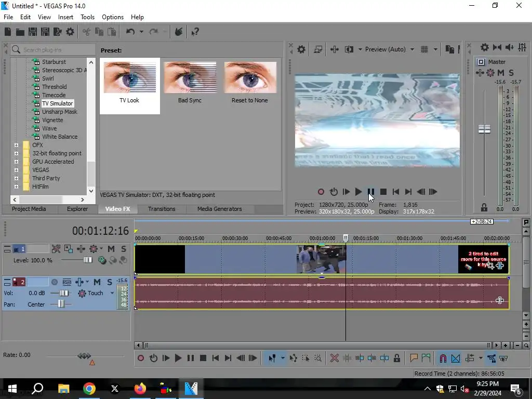Switch to the Transitions tab

pos(162,209)
